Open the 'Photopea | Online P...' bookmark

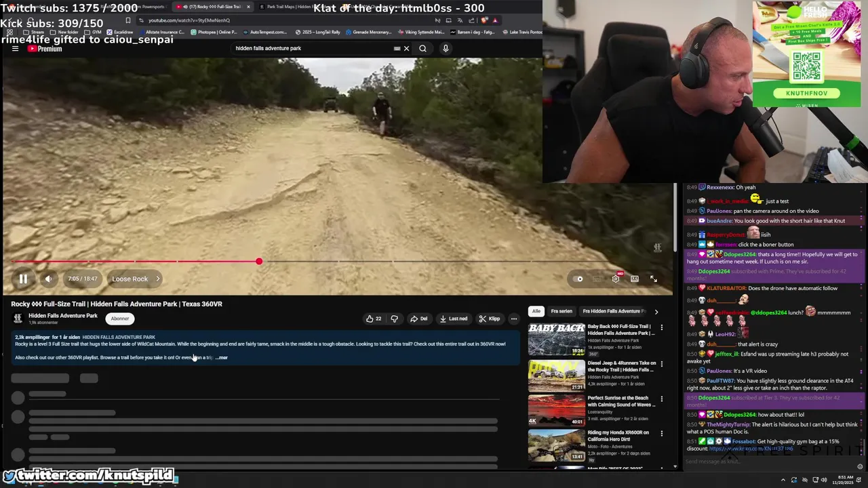click(214, 32)
